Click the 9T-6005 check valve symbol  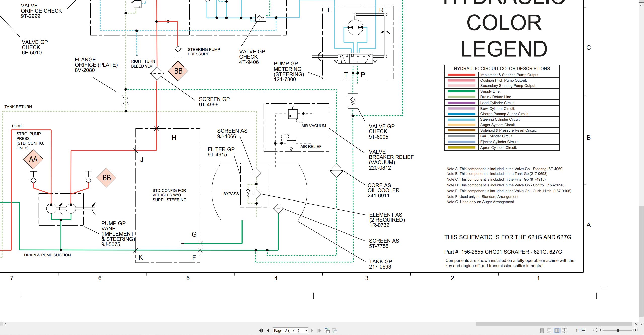[353, 101]
